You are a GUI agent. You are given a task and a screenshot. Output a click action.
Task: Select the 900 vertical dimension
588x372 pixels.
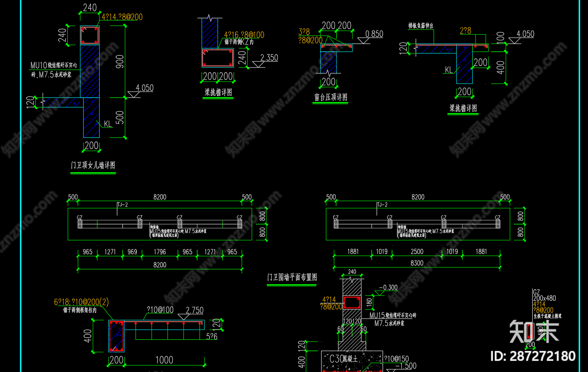click(120, 62)
